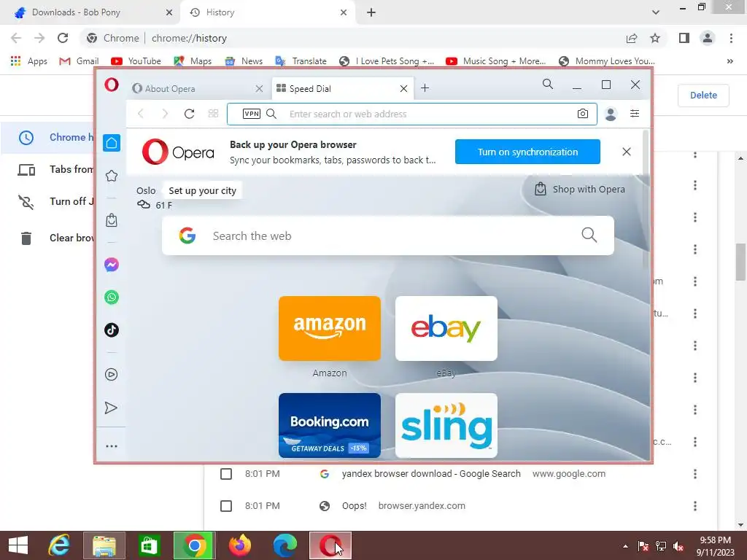
Task: Open the Opera main menu logo
Action: coord(112,85)
